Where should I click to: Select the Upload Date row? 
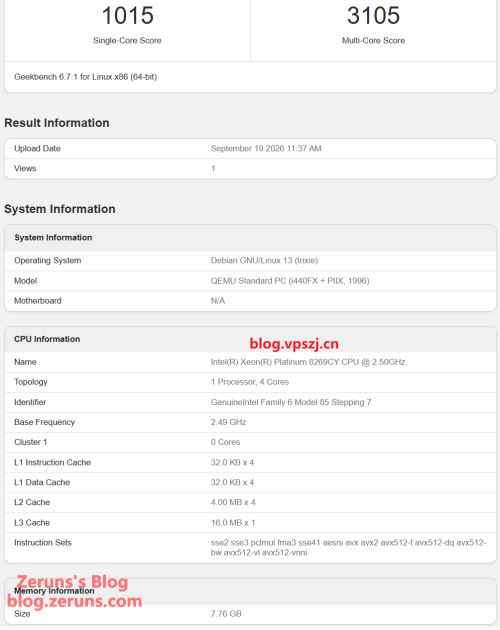[250, 149]
